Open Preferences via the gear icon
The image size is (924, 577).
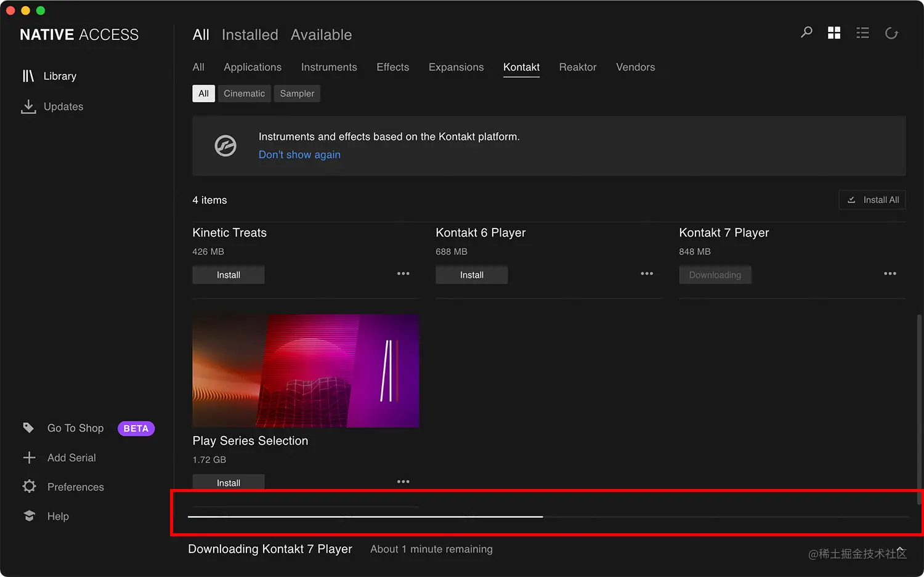point(29,486)
